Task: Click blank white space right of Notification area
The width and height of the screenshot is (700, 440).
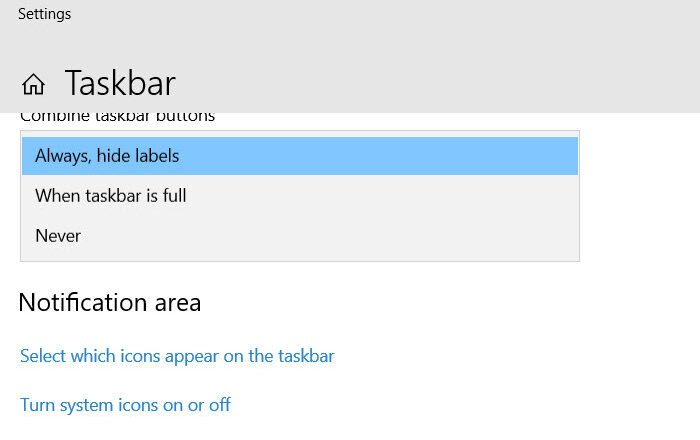Action: pos(450,302)
